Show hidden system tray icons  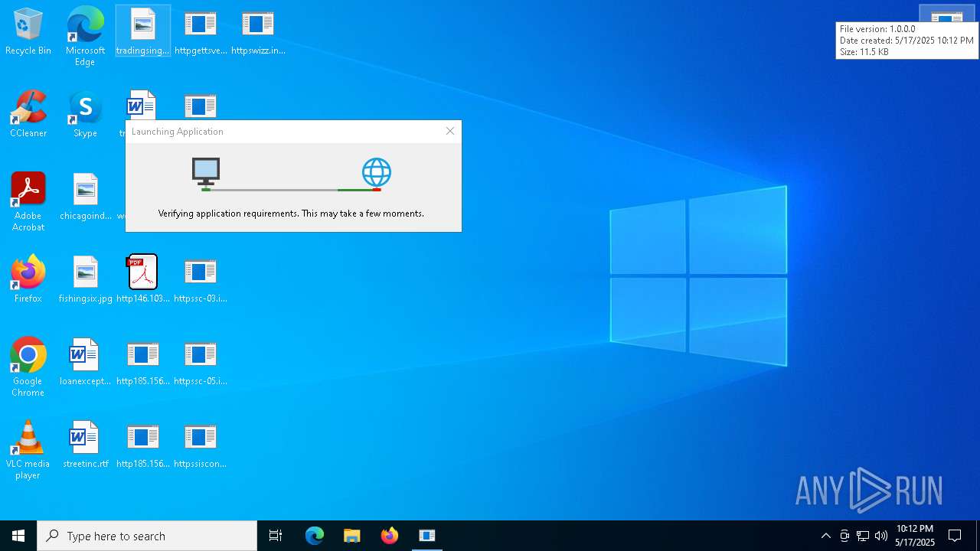(825, 536)
